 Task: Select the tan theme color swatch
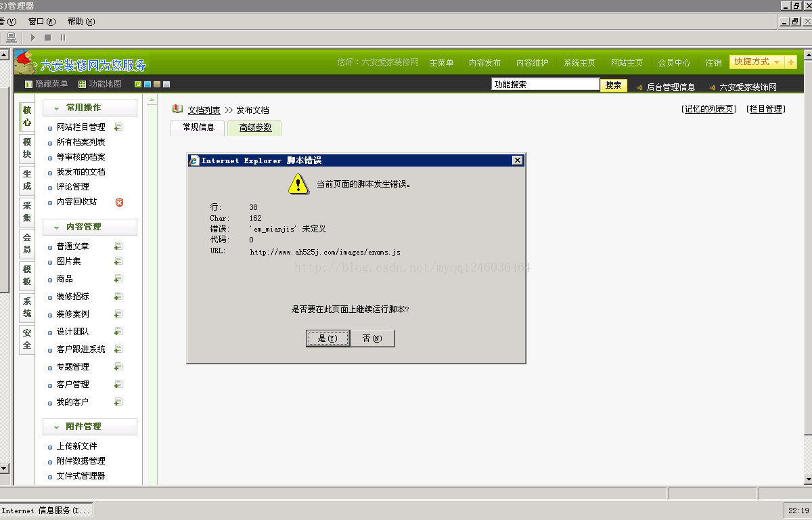(x=157, y=85)
